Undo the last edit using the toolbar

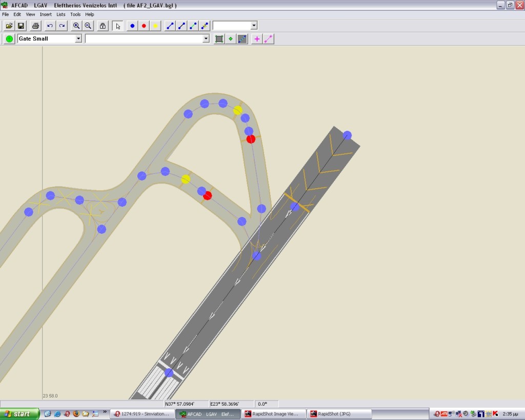click(x=50, y=26)
